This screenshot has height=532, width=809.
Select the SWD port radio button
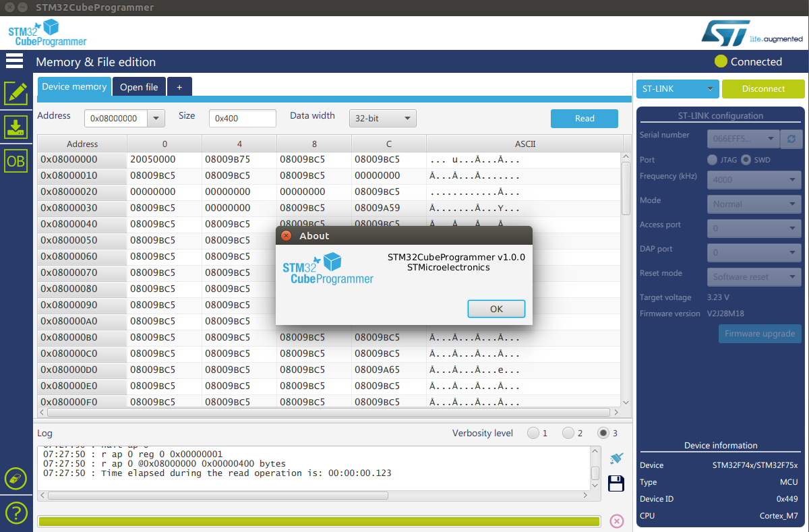[x=746, y=160]
